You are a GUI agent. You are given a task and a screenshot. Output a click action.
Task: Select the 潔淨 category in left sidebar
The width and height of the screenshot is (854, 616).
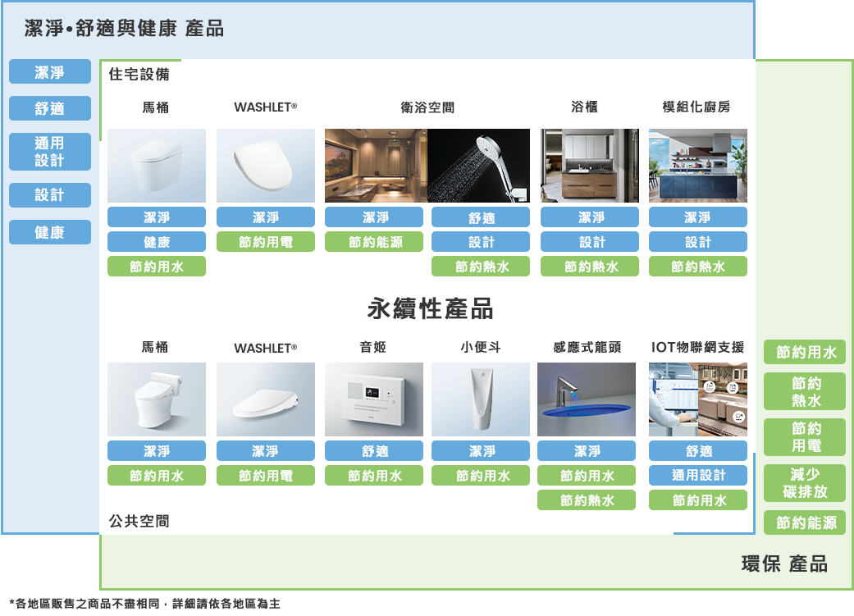point(50,72)
